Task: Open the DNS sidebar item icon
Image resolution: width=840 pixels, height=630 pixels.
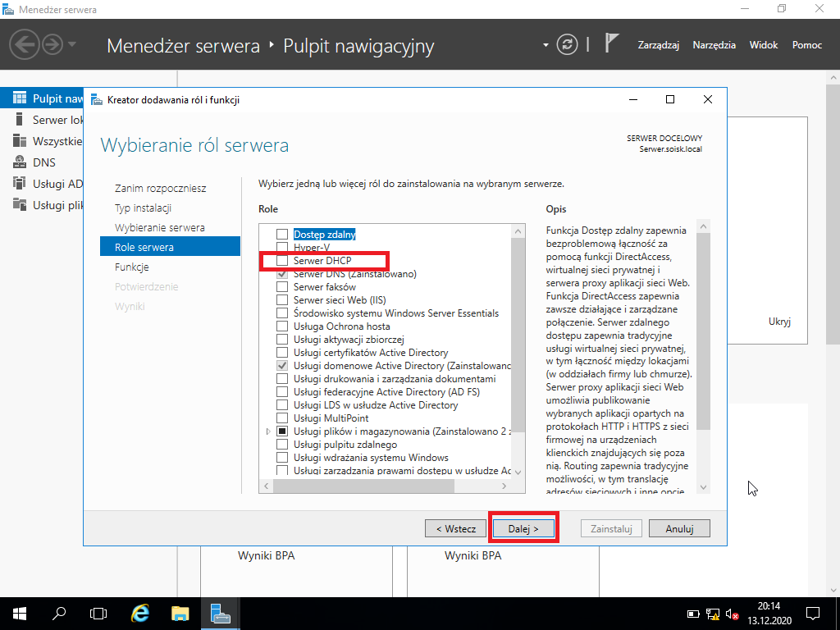Action: pyautogui.click(x=20, y=162)
